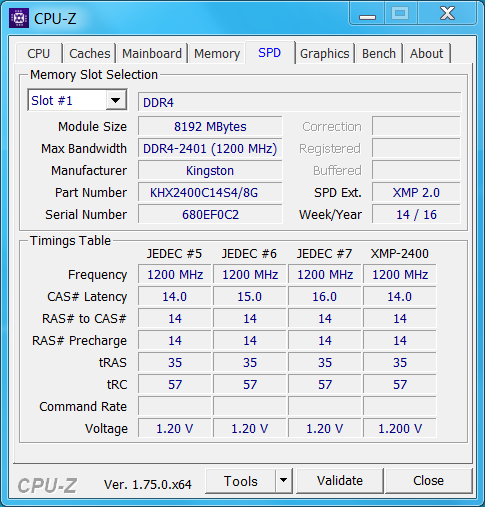Click JEDEC #5 frequency 1200 MHz cell
The image size is (485, 507).
tap(175, 275)
